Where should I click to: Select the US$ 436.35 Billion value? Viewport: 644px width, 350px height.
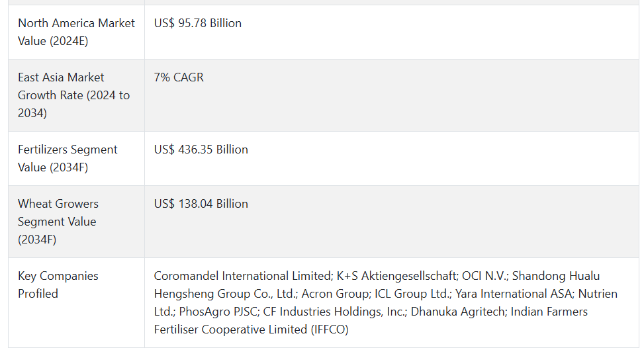click(x=201, y=150)
